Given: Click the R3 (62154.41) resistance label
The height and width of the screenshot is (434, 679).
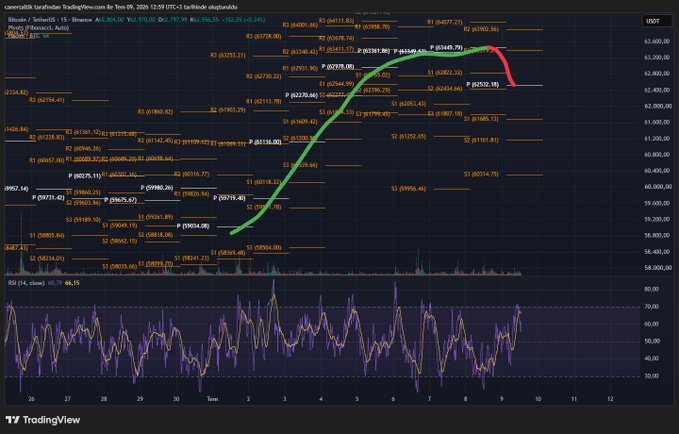Looking at the screenshot, I should pos(47,100).
